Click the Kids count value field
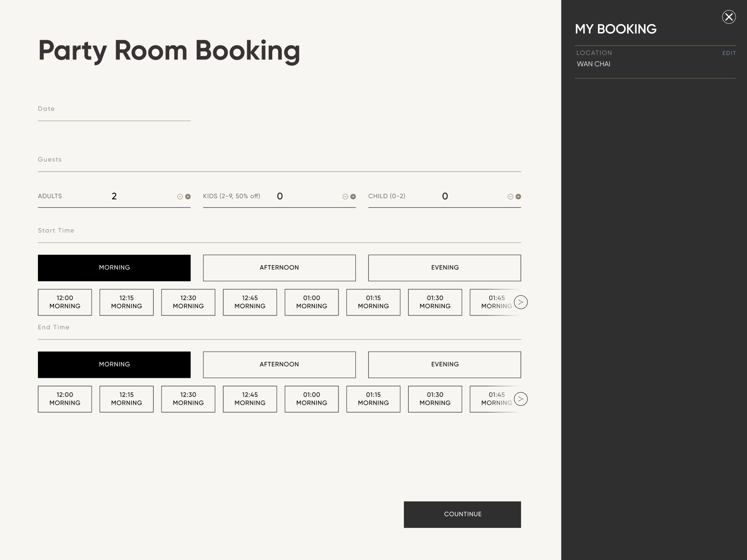Screen dimensions: 747x560 point(280,197)
